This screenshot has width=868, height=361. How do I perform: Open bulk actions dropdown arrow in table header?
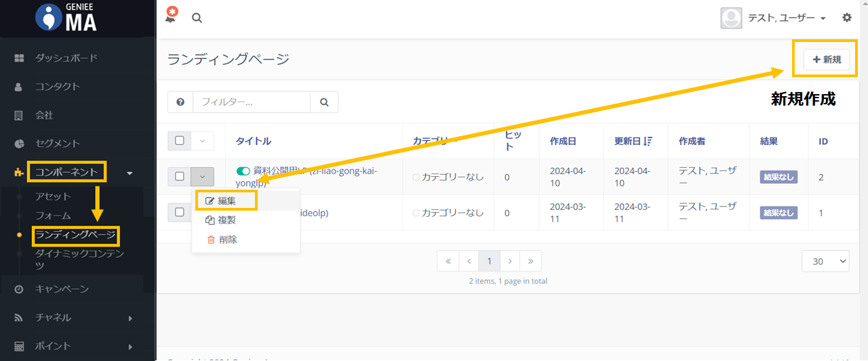(x=202, y=141)
